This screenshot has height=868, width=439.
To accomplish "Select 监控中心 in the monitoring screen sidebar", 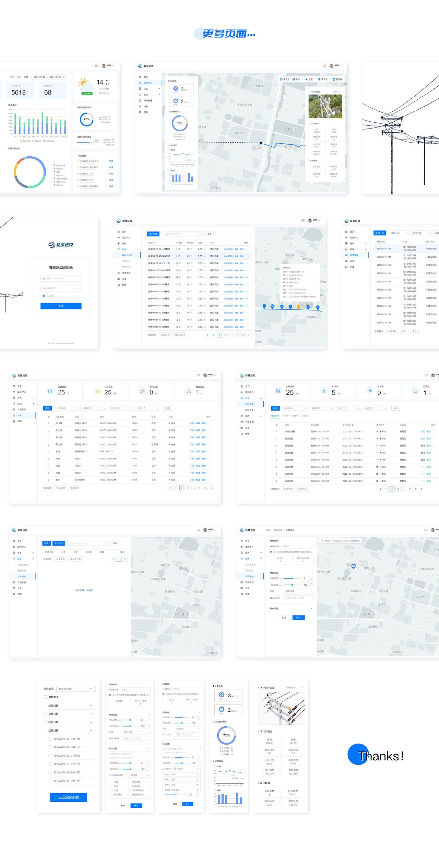I will (x=148, y=83).
